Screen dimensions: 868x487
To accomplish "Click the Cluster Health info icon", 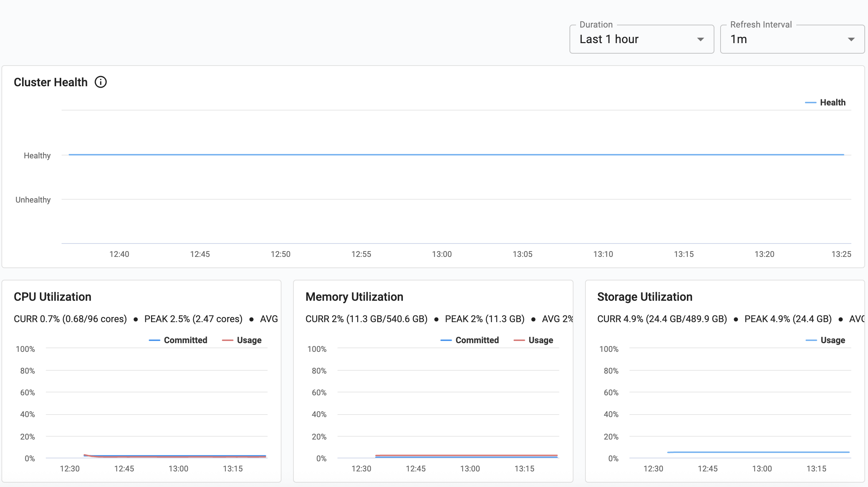I will (101, 82).
